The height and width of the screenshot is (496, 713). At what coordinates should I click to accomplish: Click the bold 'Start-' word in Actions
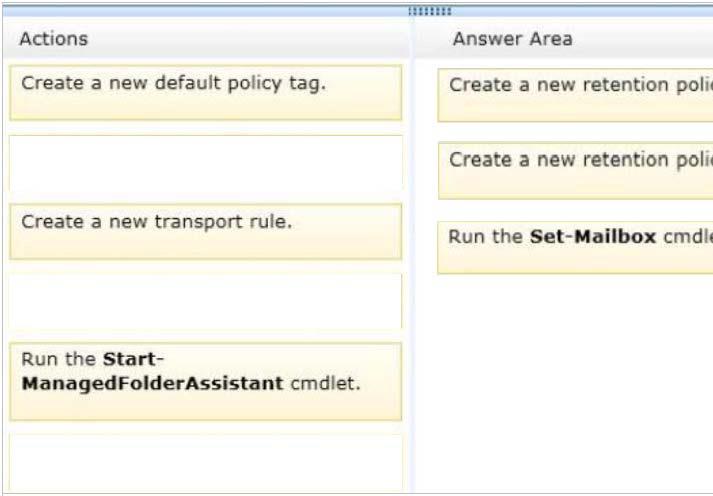click(x=133, y=359)
